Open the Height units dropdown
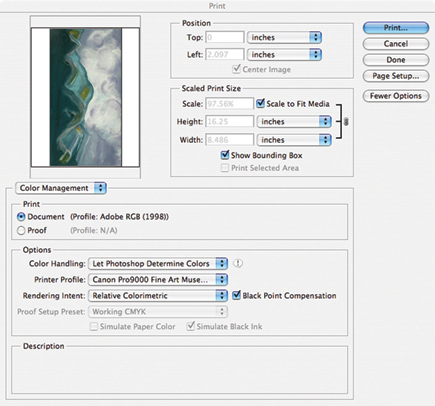This screenshot has height=406, width=435. [x=294, y=122]
